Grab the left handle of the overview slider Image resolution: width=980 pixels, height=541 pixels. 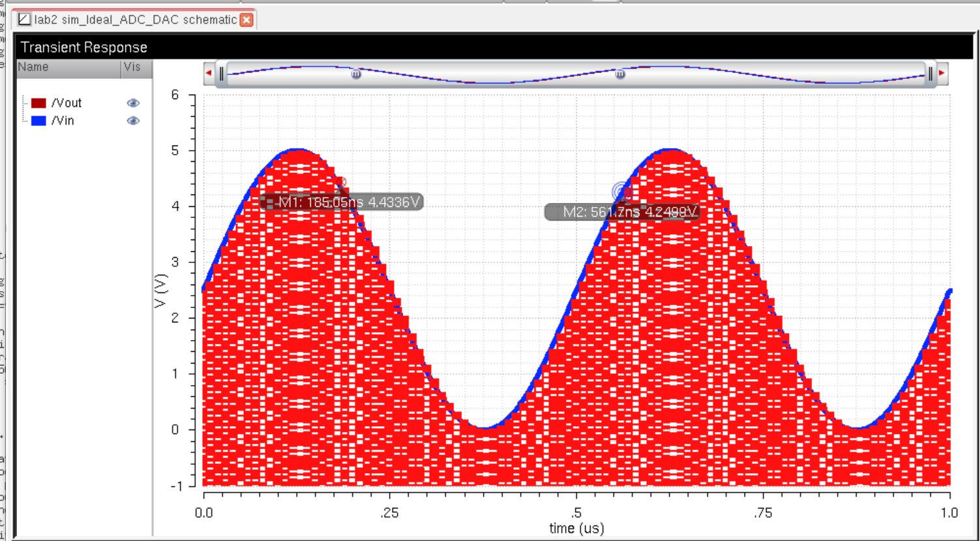222,74
